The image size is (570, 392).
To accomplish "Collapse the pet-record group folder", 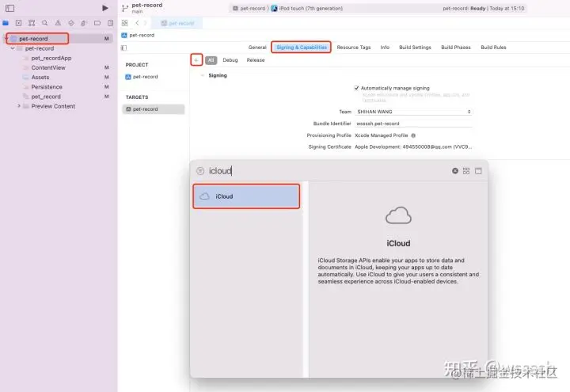I will 13,48.
